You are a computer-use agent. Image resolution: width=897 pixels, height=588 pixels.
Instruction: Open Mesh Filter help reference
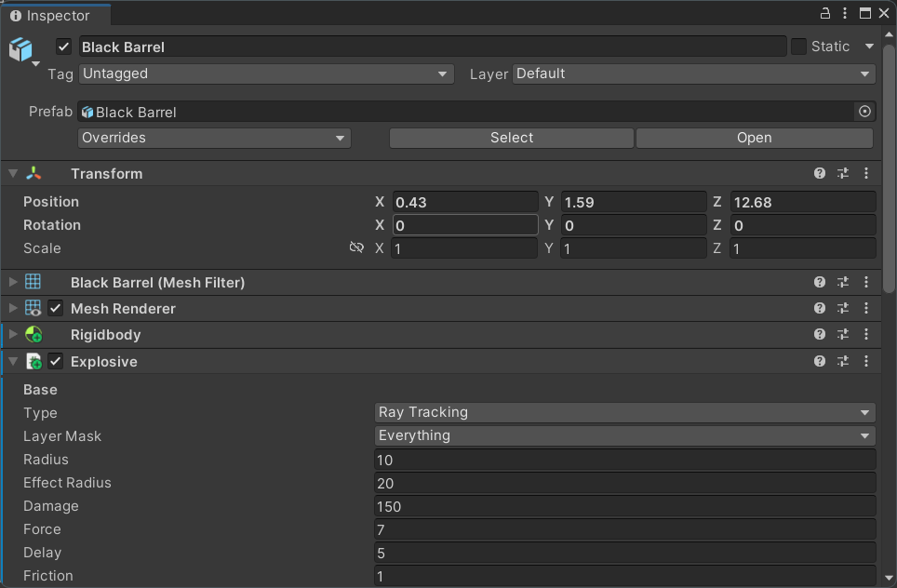819,282
